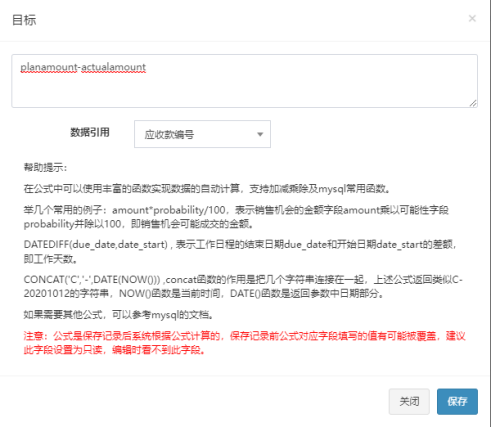Open the 数据引用 dropdown showing 应收款编号
The height and width of the screenshot is (428, 492).
[202, 134]
